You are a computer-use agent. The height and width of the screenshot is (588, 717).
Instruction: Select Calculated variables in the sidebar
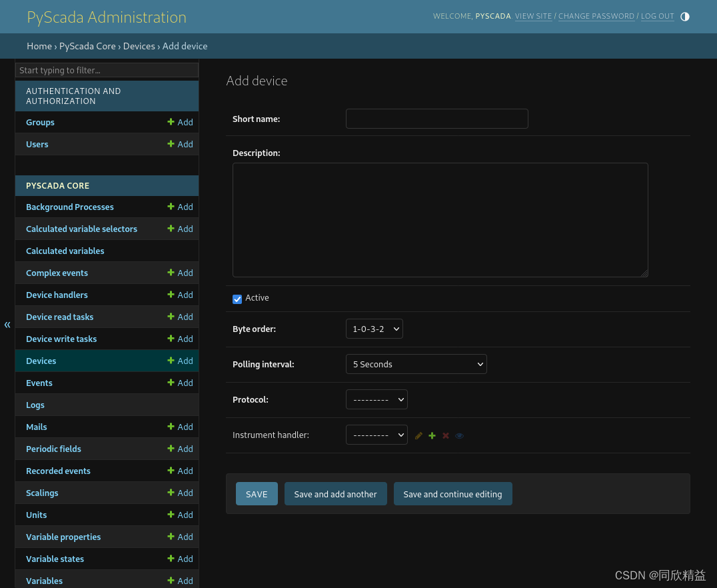point(65,251)
